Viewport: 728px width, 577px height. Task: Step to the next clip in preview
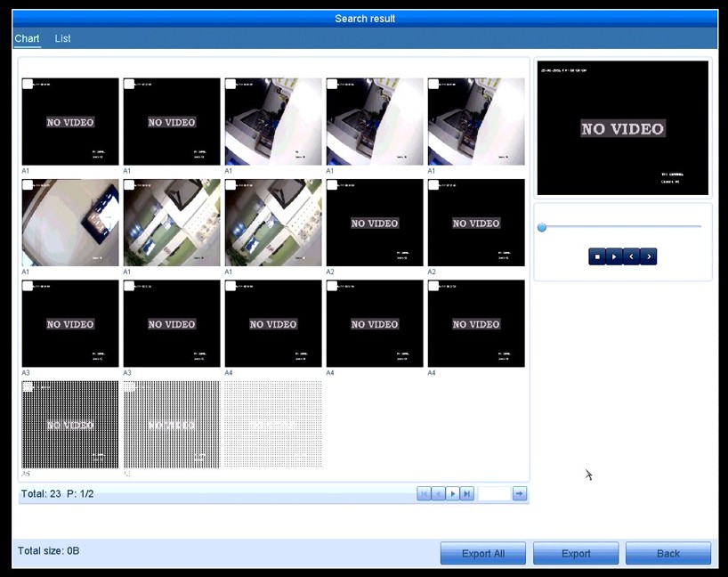[648, 256]
